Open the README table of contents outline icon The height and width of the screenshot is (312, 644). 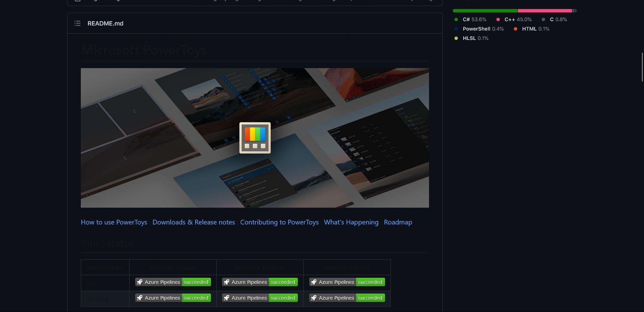coord(77,23)
